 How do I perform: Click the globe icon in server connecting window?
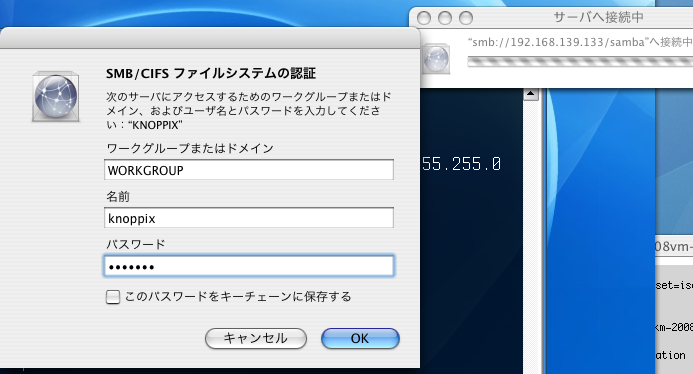[436, 58]
